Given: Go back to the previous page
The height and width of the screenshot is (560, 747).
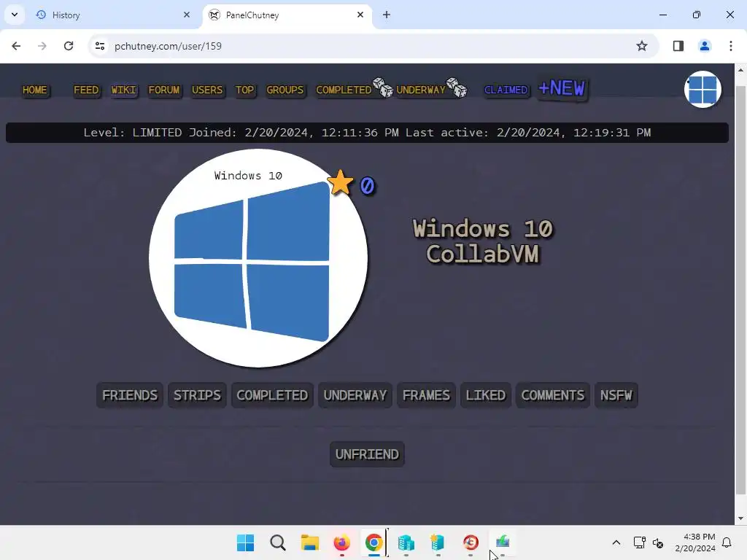Looking at the screenshot, I should point(16,46).
